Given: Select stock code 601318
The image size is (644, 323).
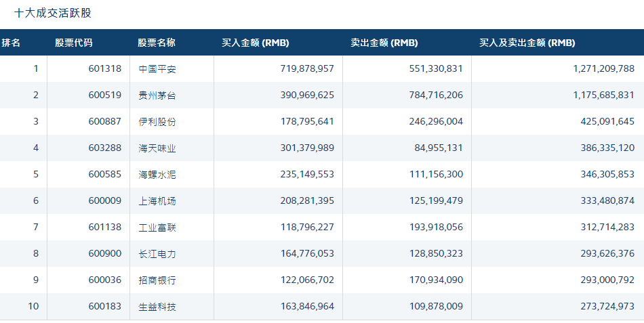Looking at the screenshot, I should click(x=104, y=68).
